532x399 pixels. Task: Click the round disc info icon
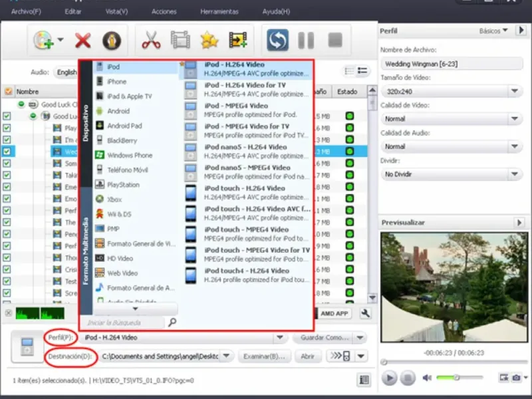pyautogui.click(x=112, y=41)
